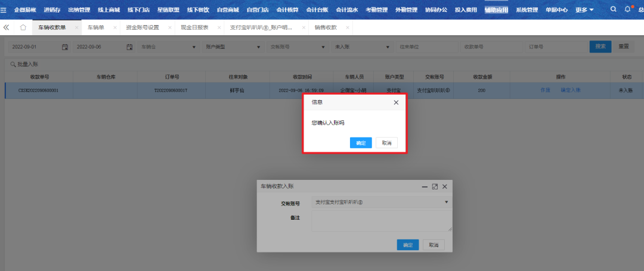Click 取消 in the 信息 dialog
644x271 pixels.
coord(386,143)
